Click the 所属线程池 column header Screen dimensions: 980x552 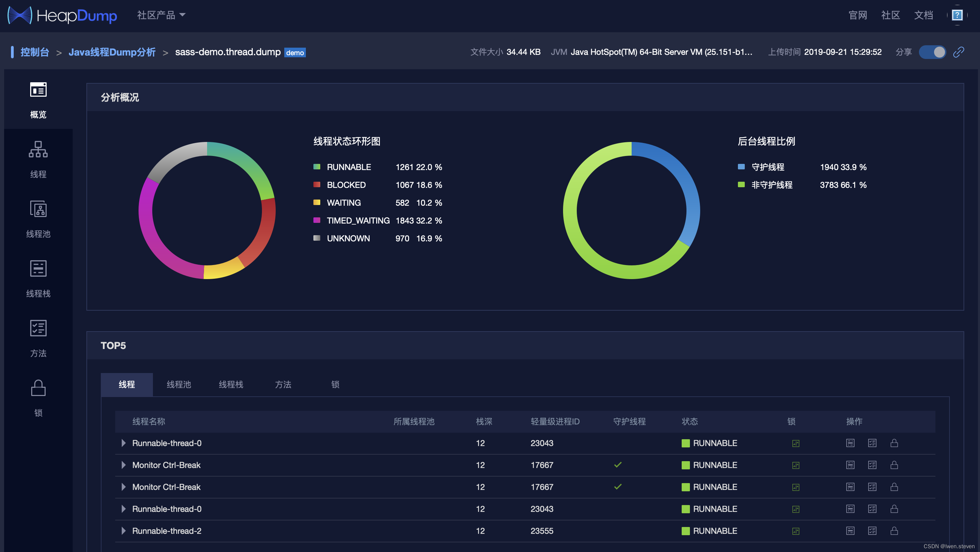click(414, 421)
